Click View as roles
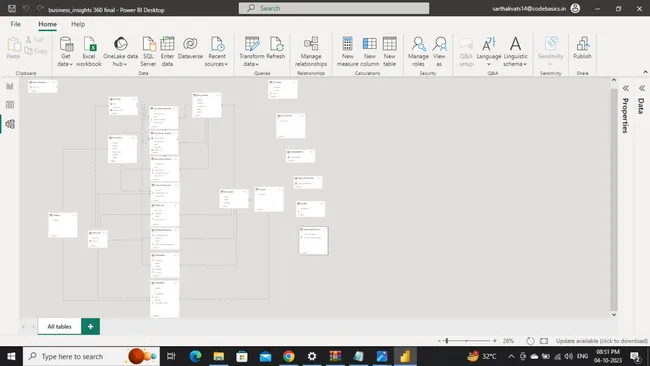The image size is (650, 366). pos(439,51)
